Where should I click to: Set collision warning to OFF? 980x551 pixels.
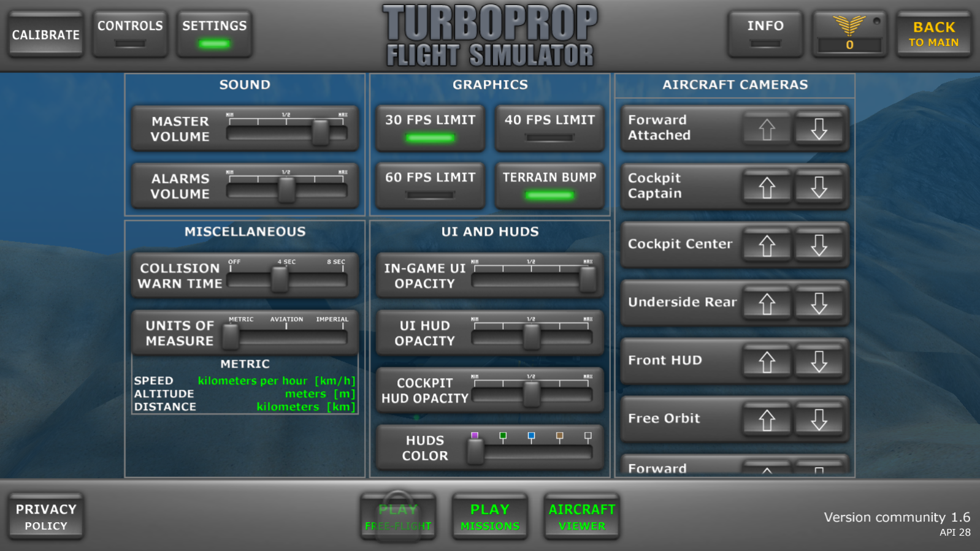pos(234,262)
